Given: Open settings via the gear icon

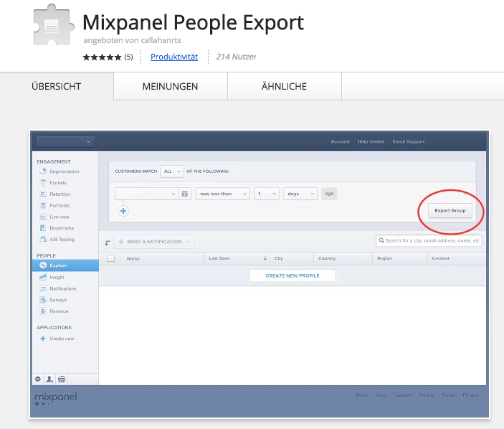Looking at the screenshot, I should pyautogui.click(x=38, y=379).
